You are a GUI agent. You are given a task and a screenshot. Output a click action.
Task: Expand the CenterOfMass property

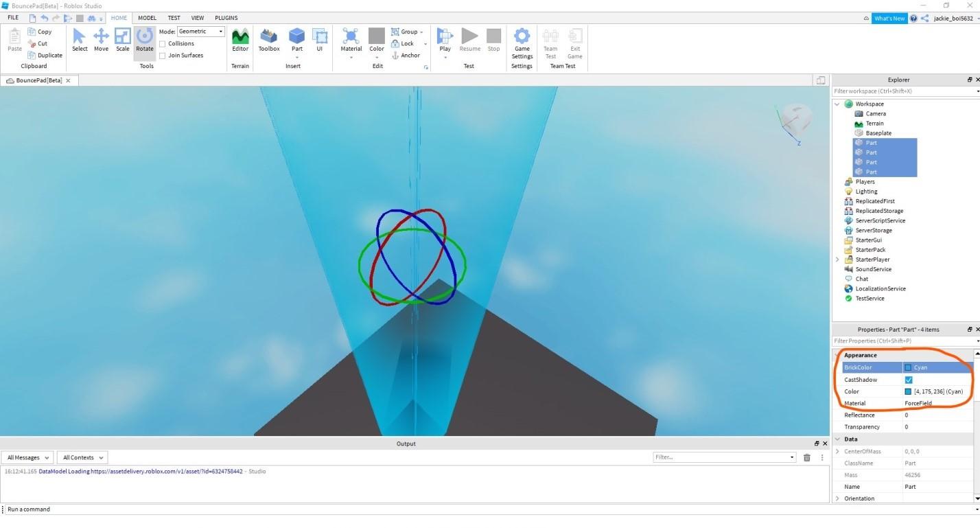[838, 451]
